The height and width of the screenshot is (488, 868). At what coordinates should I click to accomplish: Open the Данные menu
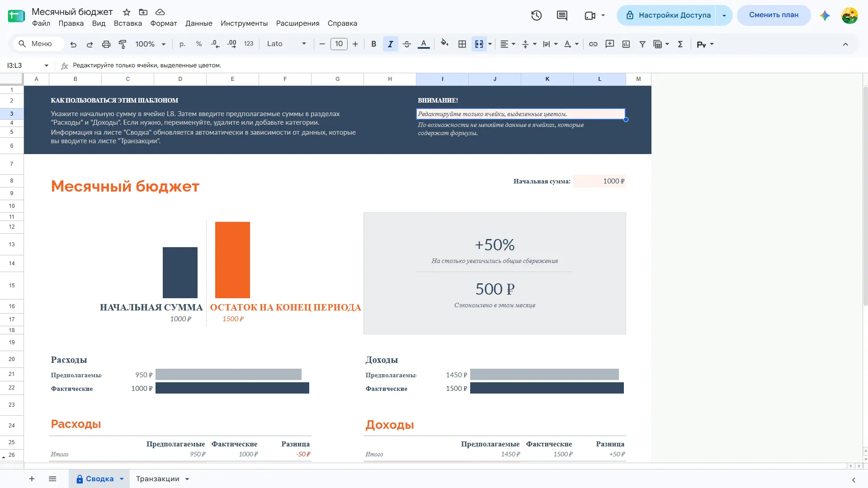tap(199, 23)
